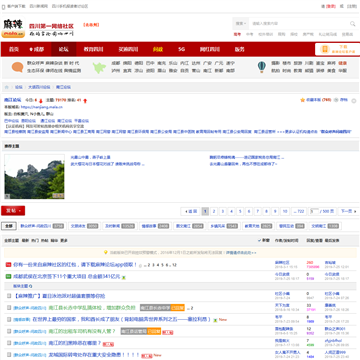Click the 返回 back button in pagination

191,211
